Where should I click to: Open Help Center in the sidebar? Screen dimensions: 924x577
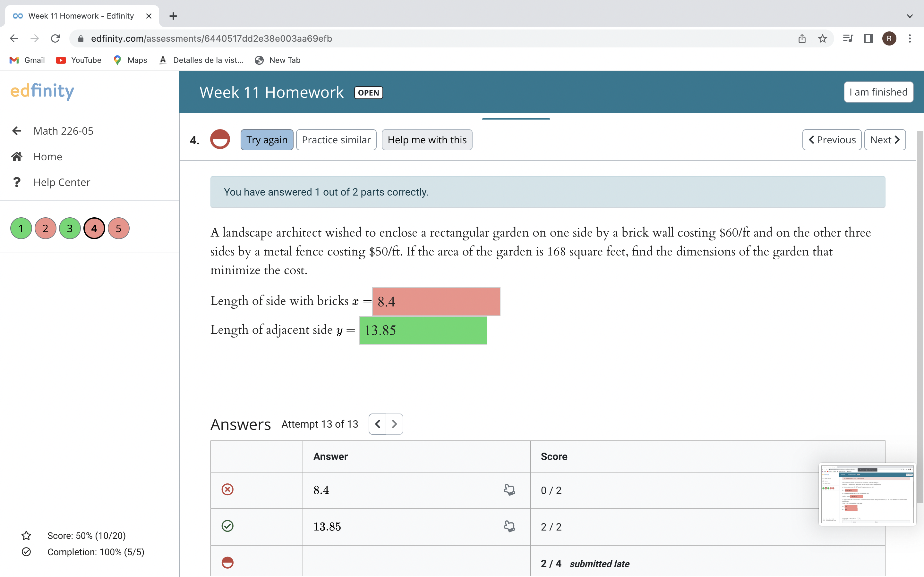pos(62,182)
